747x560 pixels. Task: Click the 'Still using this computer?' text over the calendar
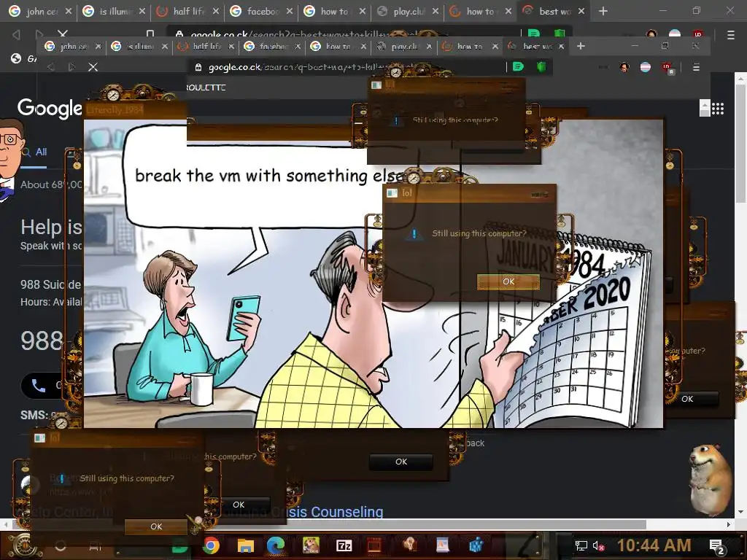coord(479,233)
